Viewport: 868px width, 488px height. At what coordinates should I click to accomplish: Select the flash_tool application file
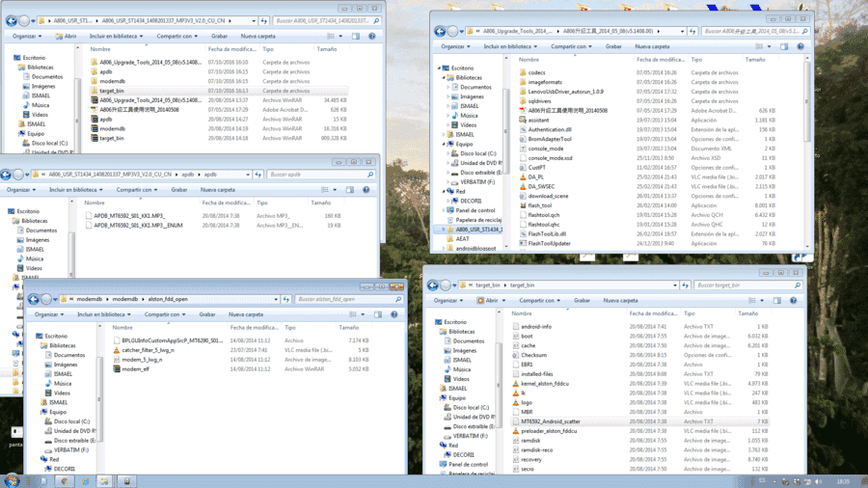pyautogui.click(x=540, y=205)
